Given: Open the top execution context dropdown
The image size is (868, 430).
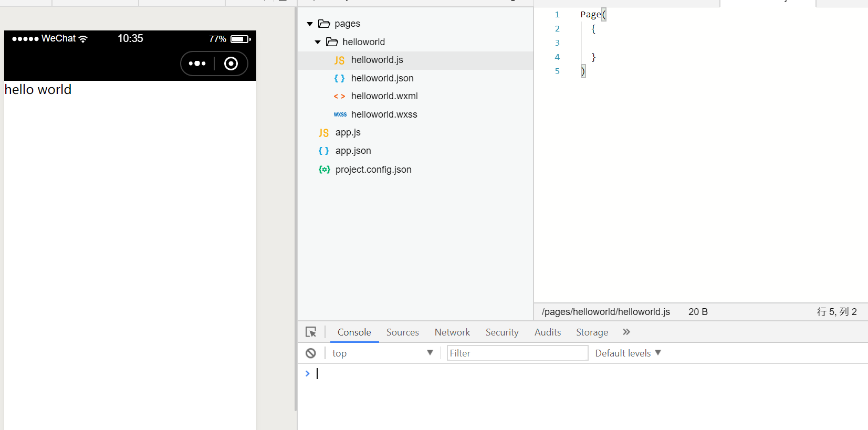Looking at the screenshot, I should (383, 353).
